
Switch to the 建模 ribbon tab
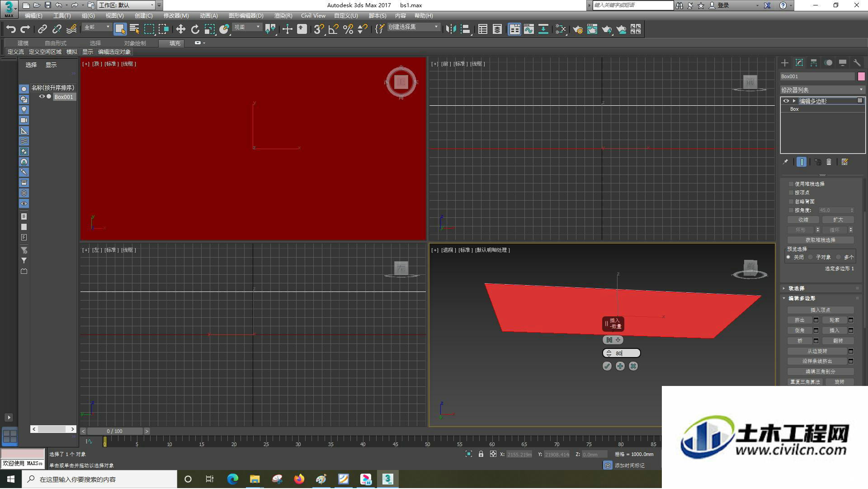coord(23,43)
